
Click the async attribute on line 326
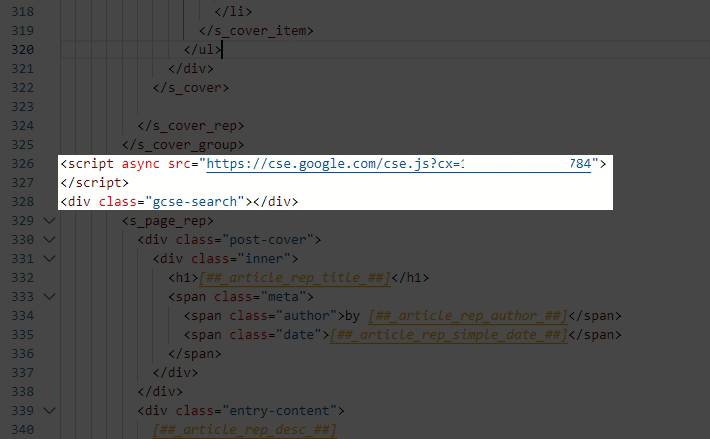tap(140, 164)
